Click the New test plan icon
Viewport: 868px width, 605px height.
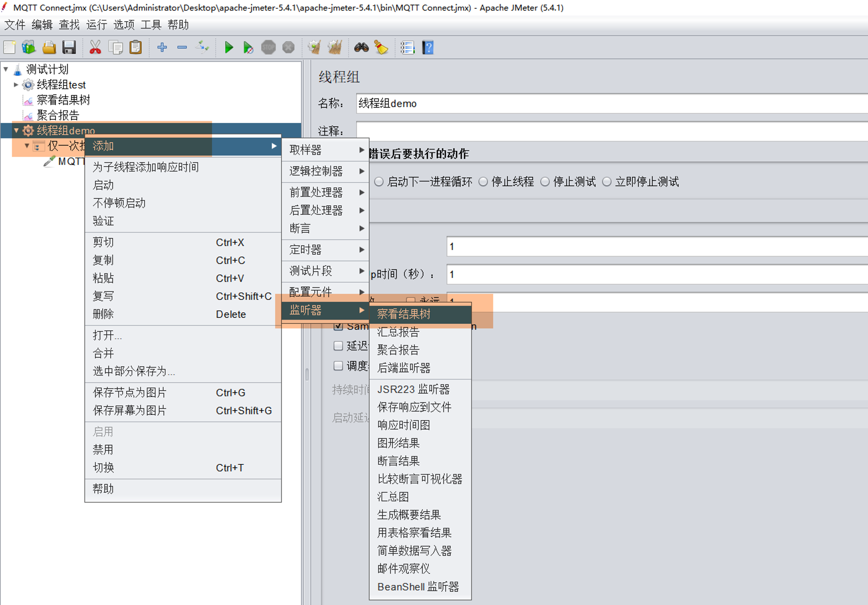click(10, 47)
